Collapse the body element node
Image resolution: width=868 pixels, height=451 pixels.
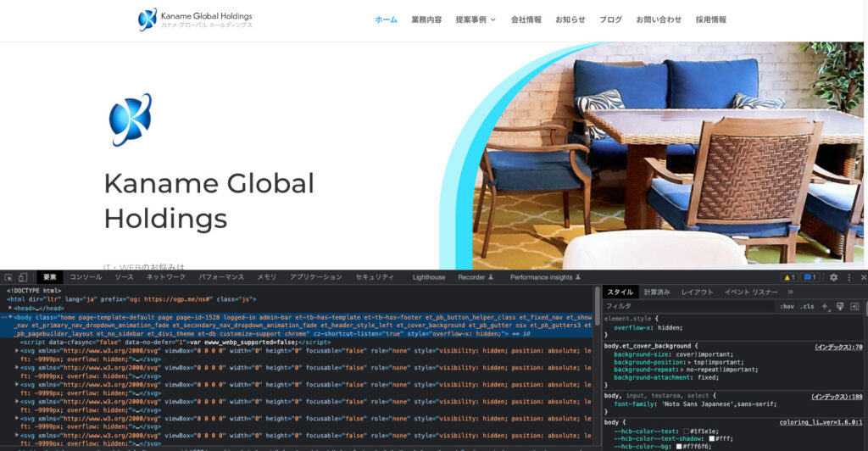[11, 317]
